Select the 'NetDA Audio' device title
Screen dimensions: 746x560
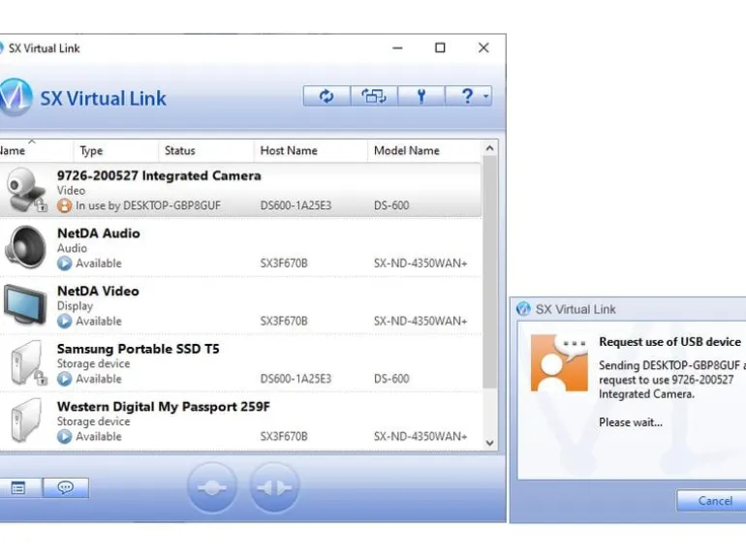coord(99,233)
